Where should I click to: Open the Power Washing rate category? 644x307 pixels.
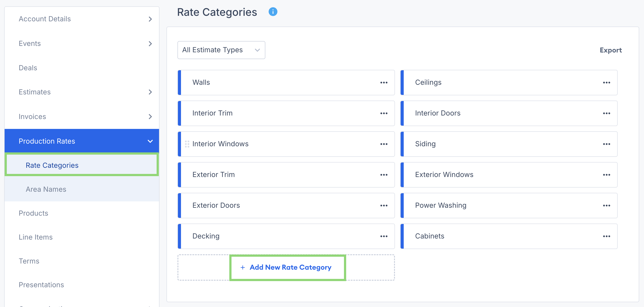[x=509, y=206]
